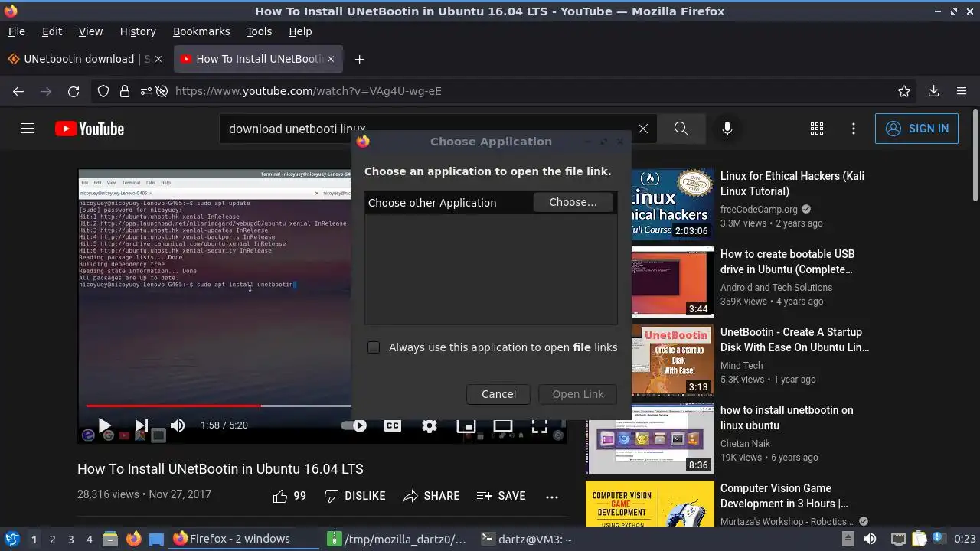Open Firefox application menu
This screenshot has width=980, height=551.
click(x=962, y=91)
